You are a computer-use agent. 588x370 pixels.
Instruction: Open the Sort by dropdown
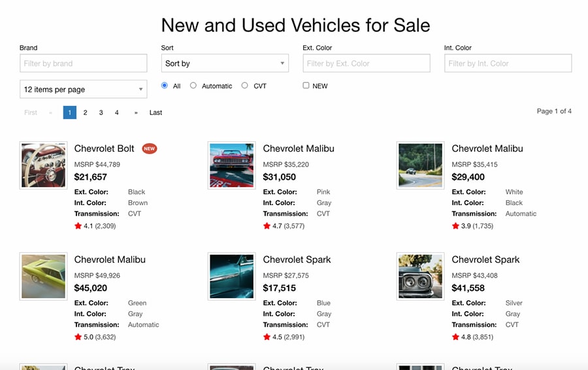tap(225, 63)
